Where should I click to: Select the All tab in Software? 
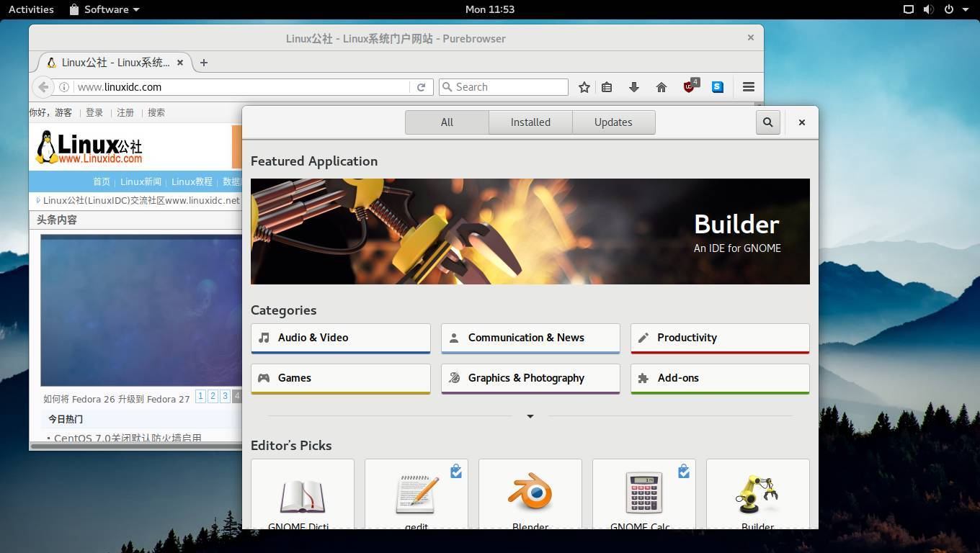(447, 122)
